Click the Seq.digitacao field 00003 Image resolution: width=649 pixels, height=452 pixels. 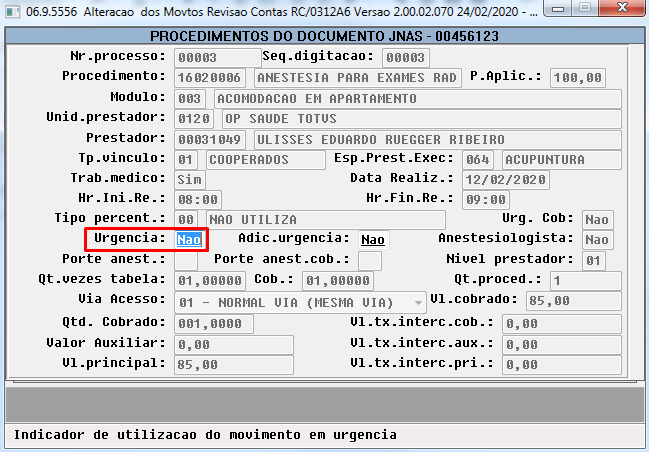pos(406,58)
